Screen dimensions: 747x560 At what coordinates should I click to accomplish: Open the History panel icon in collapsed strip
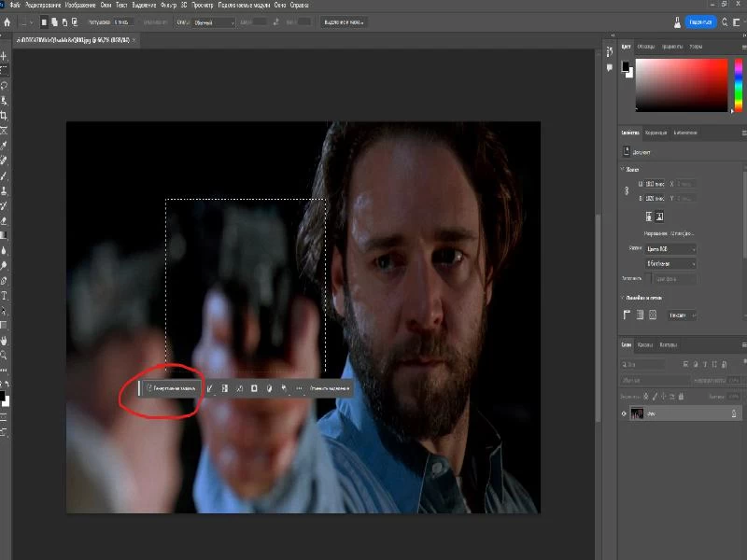coord(610,51)
